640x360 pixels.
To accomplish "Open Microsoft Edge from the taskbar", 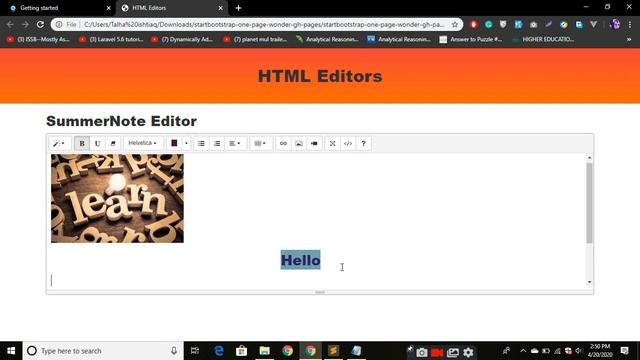I will point(219,351).
